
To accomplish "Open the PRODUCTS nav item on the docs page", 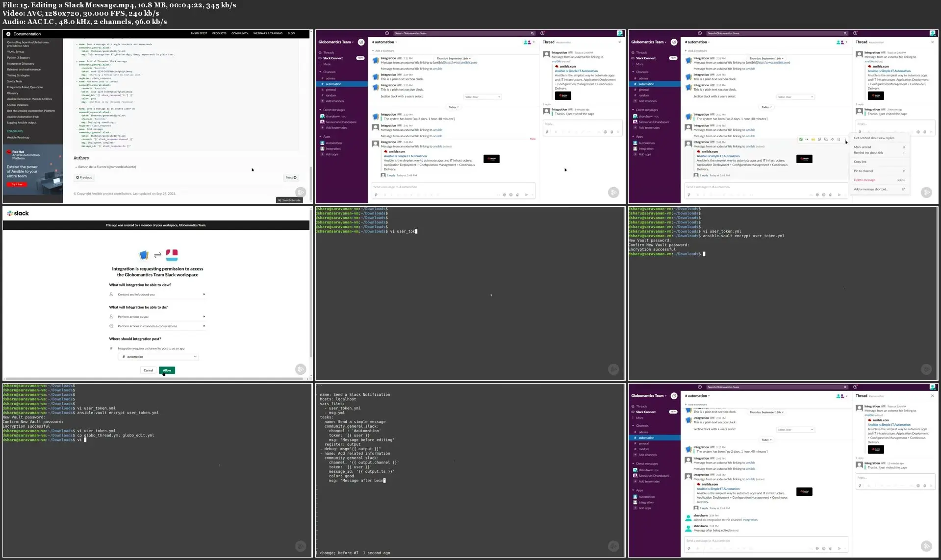I will coord(219,33).
